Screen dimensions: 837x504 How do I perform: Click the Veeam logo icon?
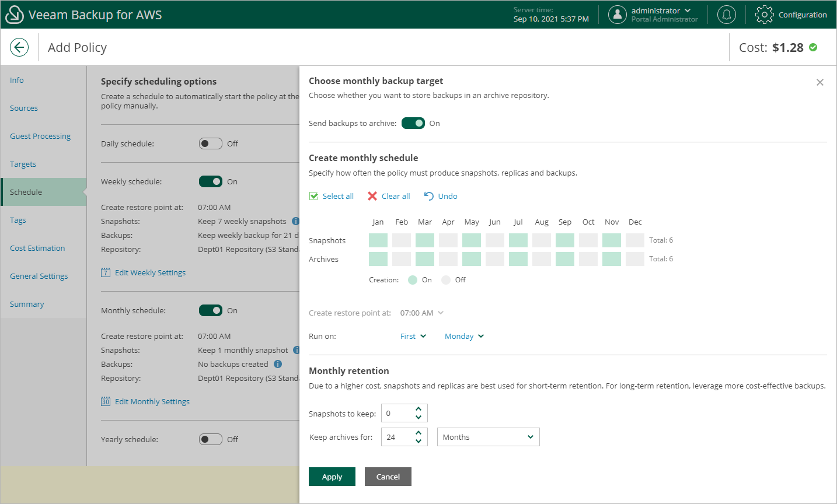point(14,15)
